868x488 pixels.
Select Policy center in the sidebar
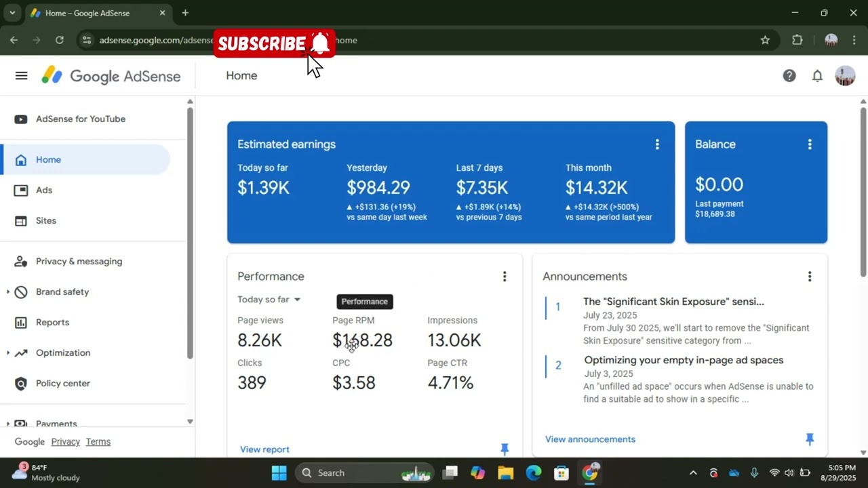pyautogui.click(x=63, y=384)
